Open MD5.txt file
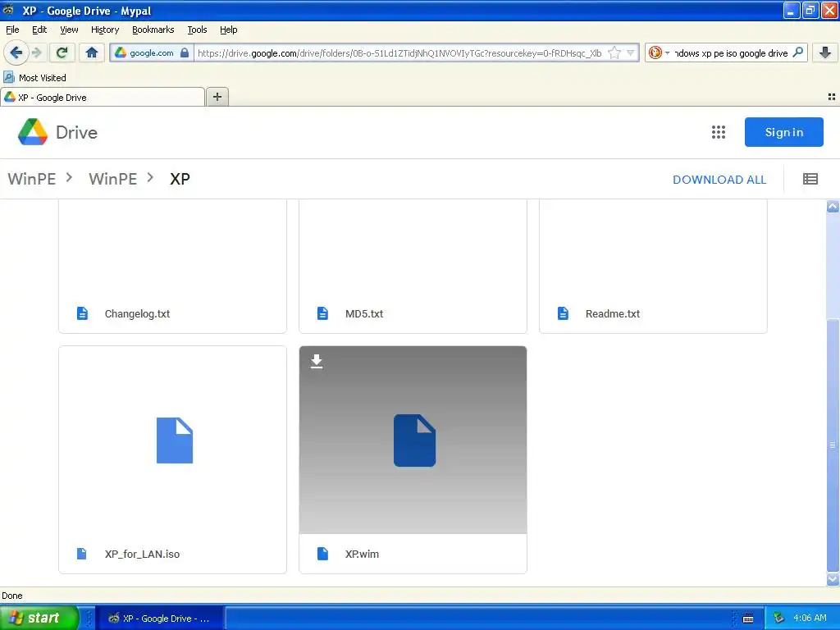Screen dimensions: 840x630 click(364, 314)
